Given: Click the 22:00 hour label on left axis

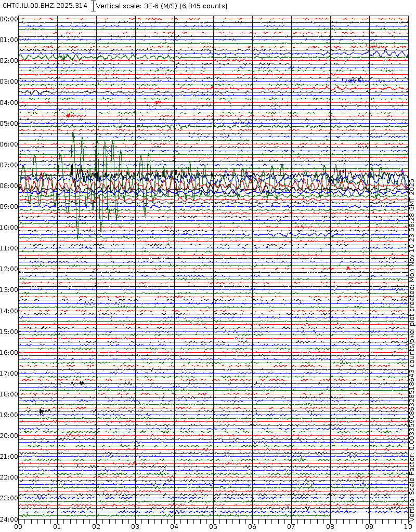Looking at the screenshot, I should tap(9, 477).
